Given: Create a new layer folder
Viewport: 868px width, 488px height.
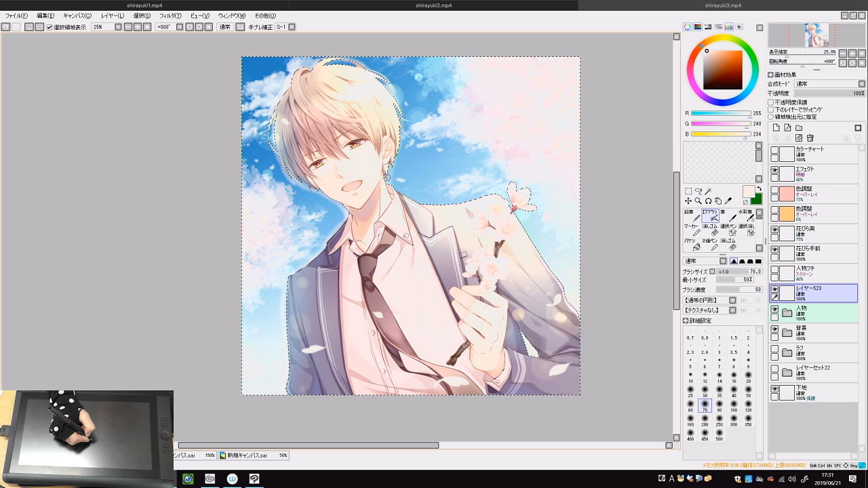Looking at the screenshot, I should click(x=799, y=127).
